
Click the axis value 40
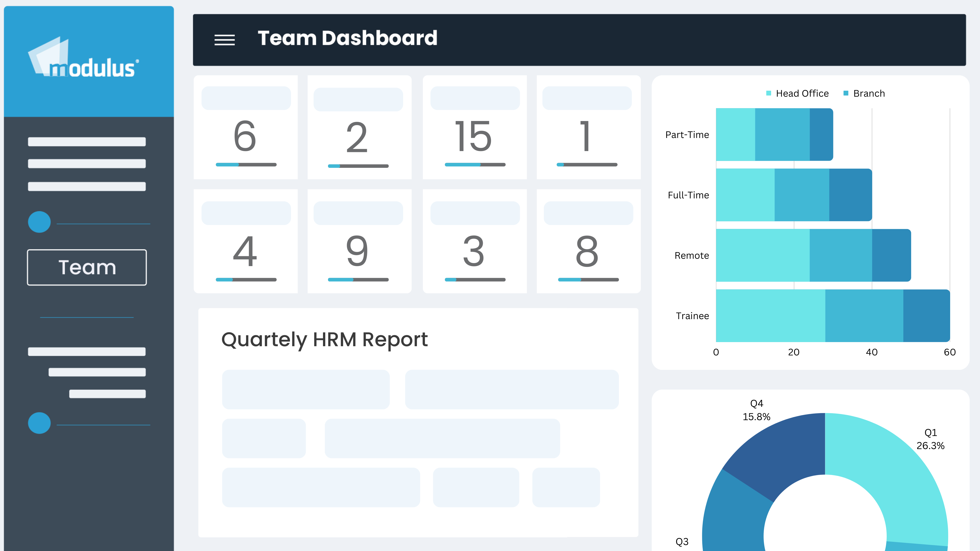(872, 352)
